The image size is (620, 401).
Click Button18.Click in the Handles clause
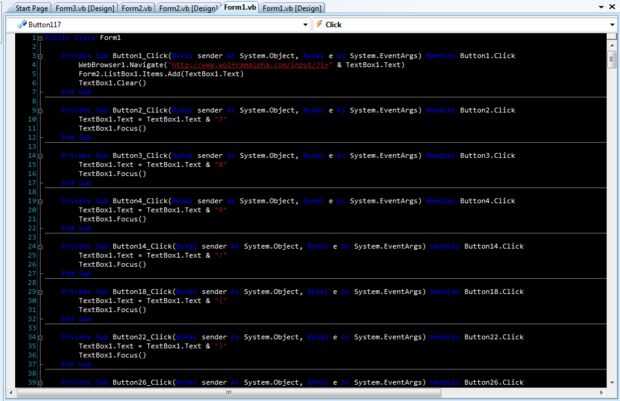(x=493, y=292)
